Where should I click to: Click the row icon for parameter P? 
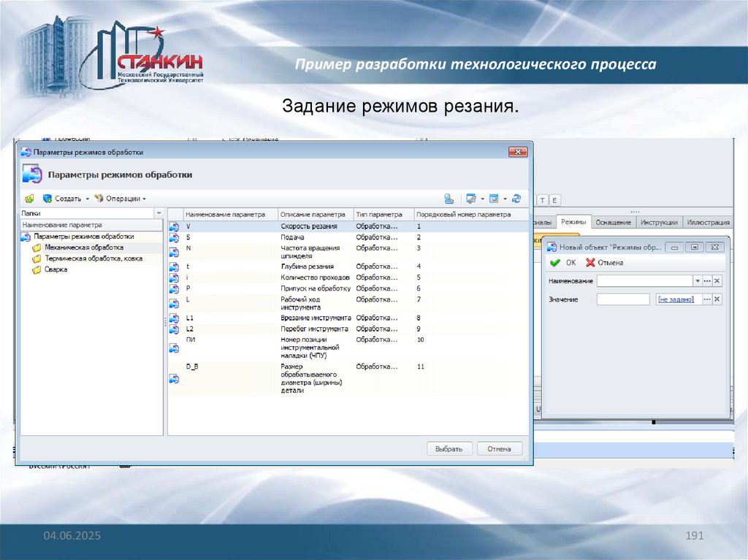pos(174,288)
